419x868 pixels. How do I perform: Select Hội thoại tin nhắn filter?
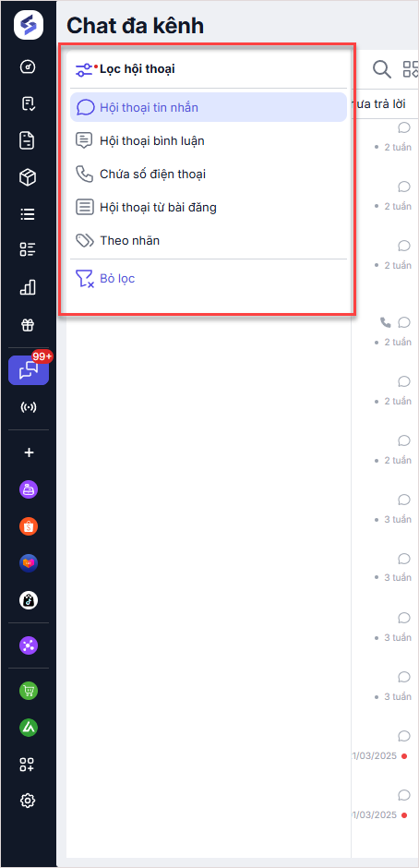point(209,107)
